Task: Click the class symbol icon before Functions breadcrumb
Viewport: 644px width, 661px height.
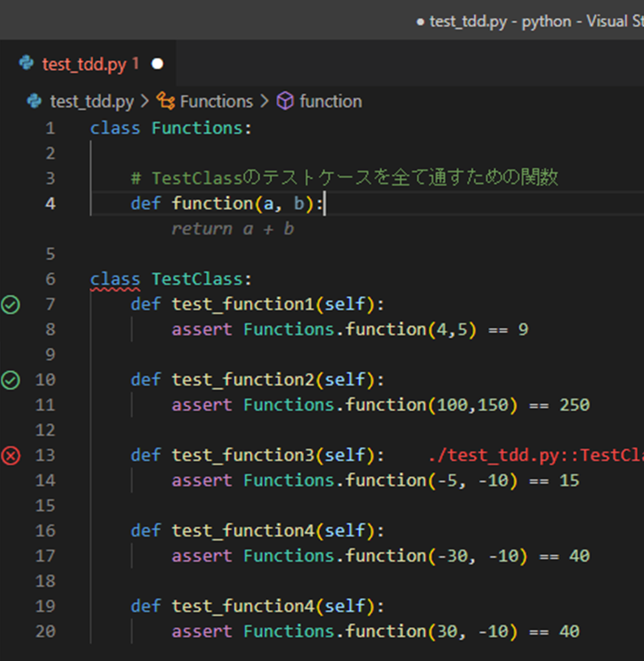Action: point(165,101)
